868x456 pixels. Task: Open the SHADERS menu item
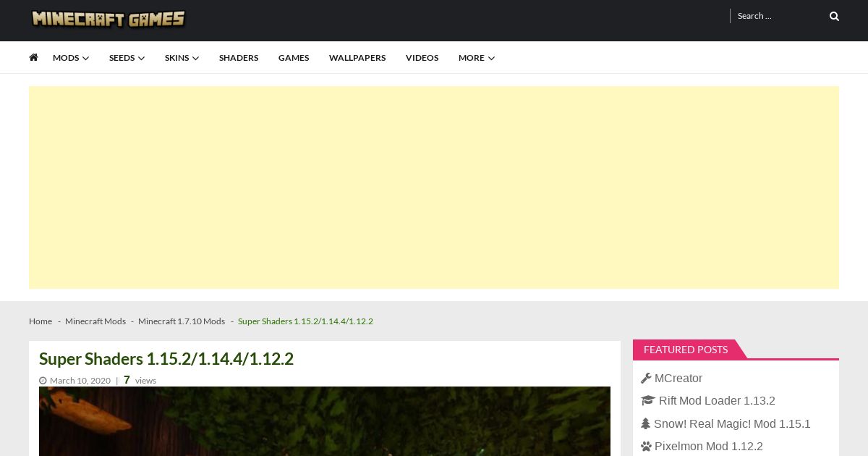click(239, 58)
